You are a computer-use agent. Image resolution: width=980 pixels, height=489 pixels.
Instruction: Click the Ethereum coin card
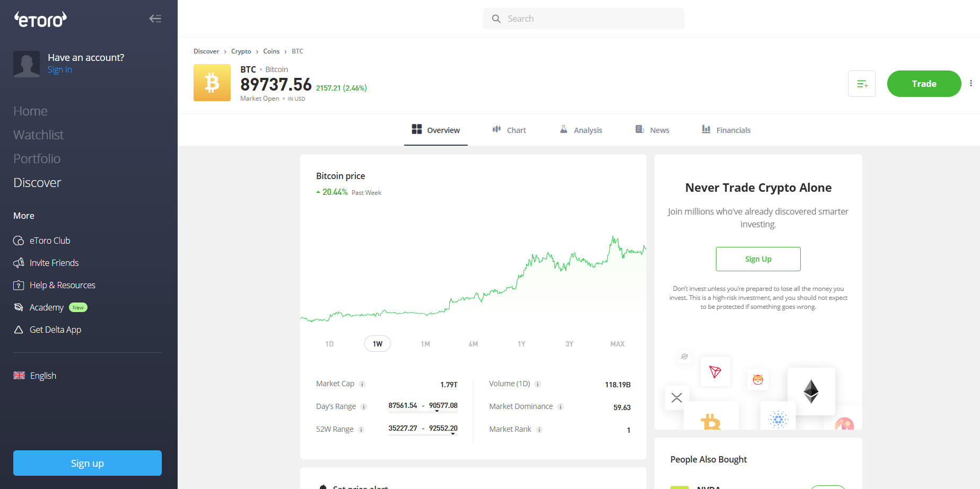click(811, 392)
